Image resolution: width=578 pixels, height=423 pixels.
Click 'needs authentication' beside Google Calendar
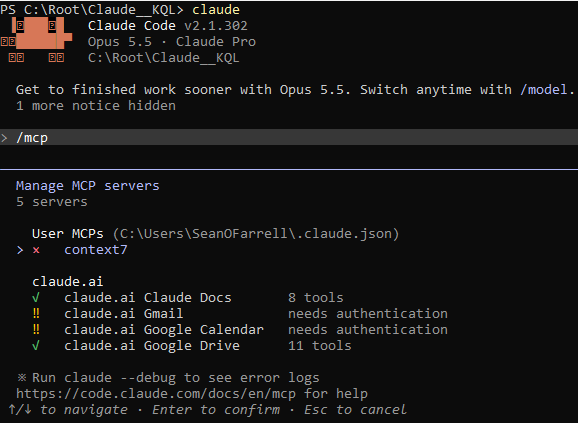(368, 329)
